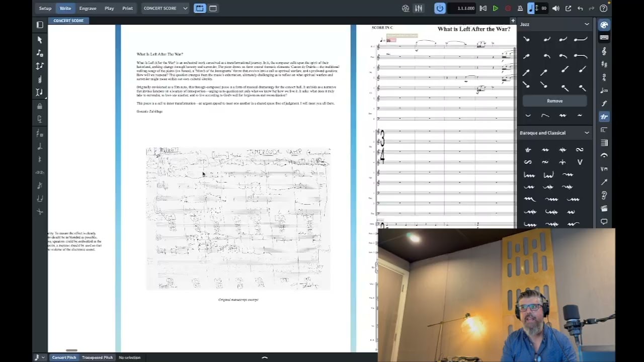The image size is (644, 362).
Task: Open the external window arrow icon
Action: [568, 8]
